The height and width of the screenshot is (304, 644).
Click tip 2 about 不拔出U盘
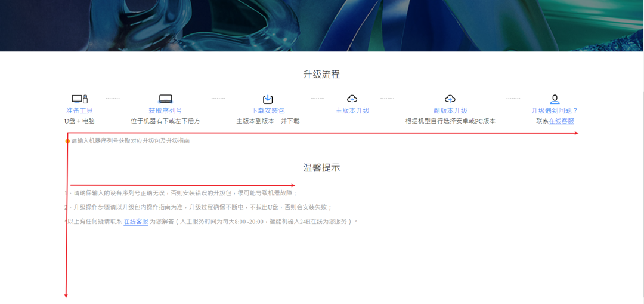tap(199, 207)
